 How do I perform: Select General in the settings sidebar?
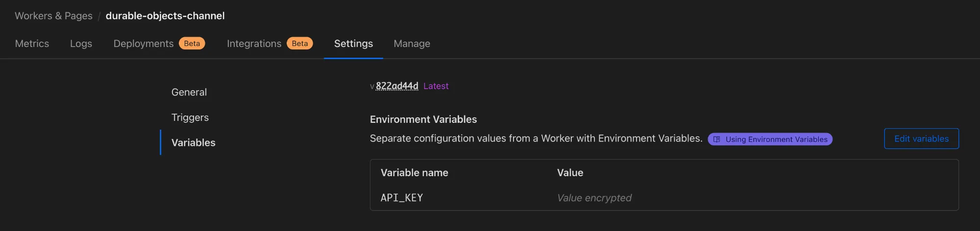[189, 92]
